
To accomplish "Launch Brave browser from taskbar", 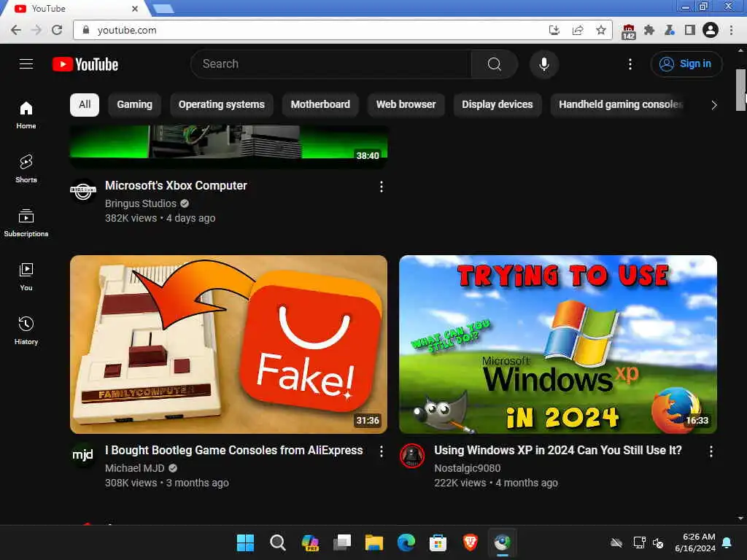I will [471, 542].
